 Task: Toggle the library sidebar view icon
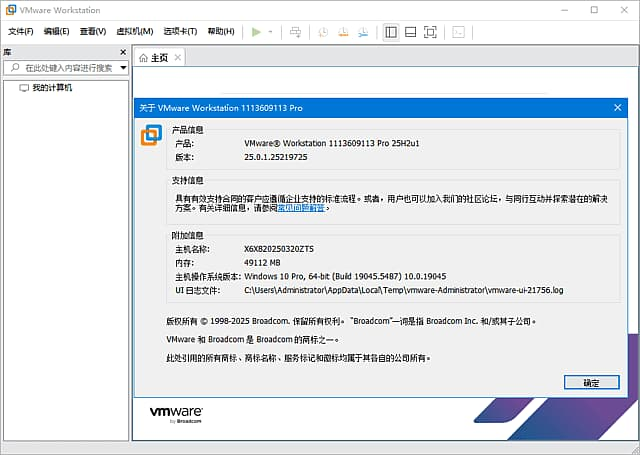tap(391, 32)
